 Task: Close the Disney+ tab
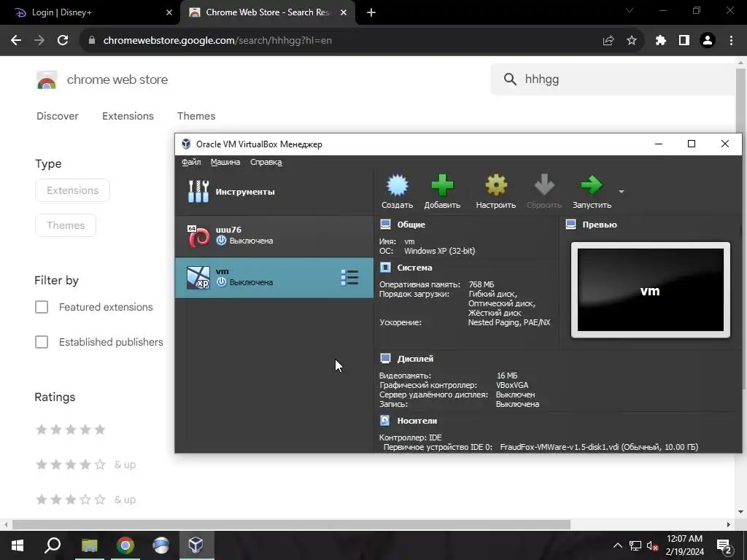coord(169,12)
